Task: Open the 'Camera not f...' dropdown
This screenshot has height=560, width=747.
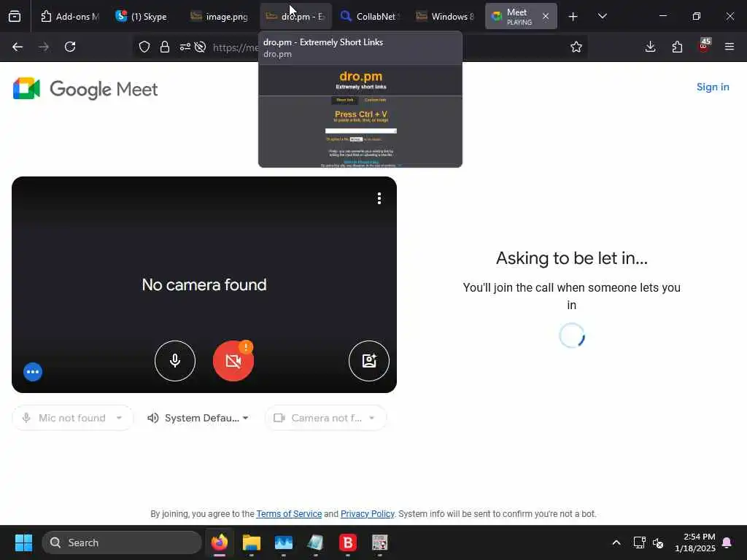Action: tap(325, 418)
